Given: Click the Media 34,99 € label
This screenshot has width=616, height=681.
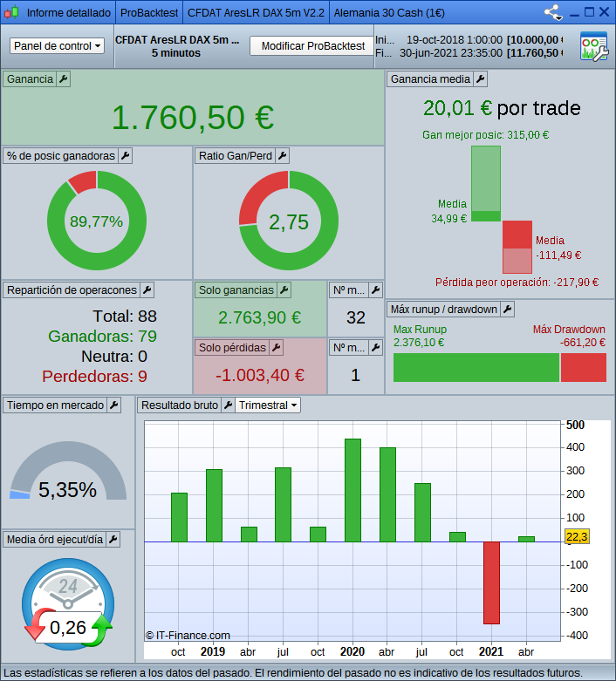Looking at the screenshot, I should pos(449,211).
